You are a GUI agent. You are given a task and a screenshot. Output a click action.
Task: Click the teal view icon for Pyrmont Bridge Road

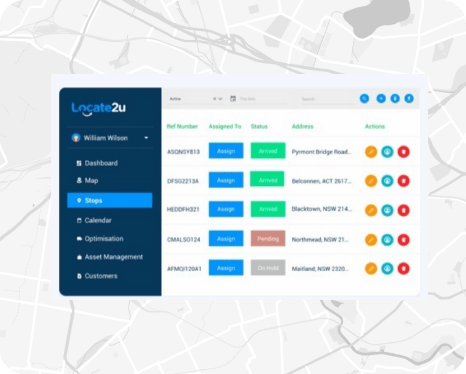pyautogui.click(x=387, y=152)
